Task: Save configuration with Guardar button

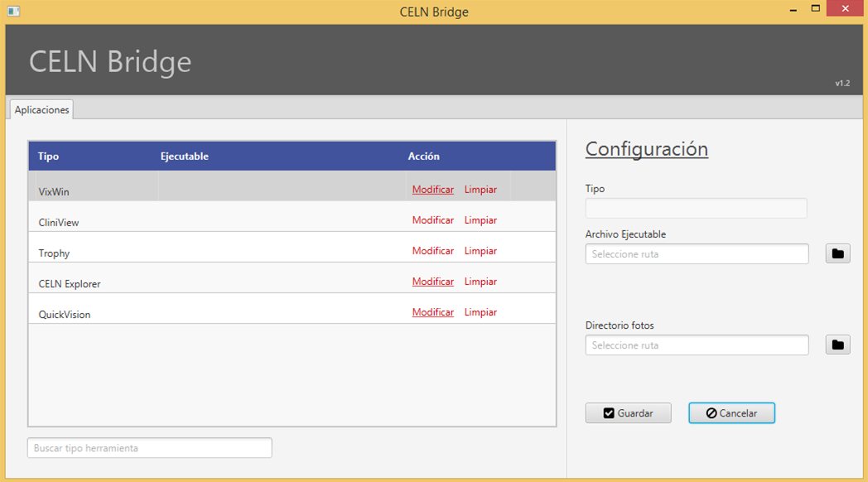Action: point(629,412)
